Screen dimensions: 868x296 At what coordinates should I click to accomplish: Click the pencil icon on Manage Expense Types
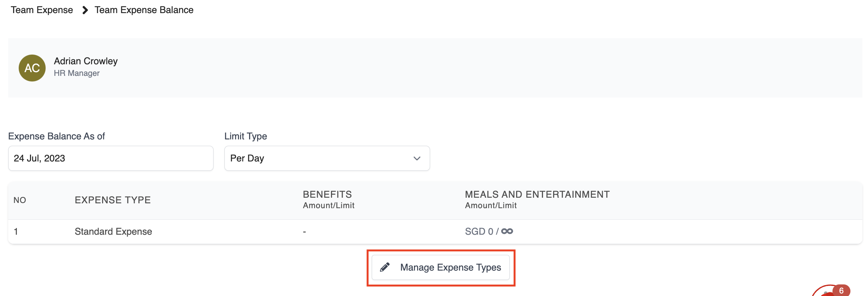pyautogui.click(x=385, y=267)
